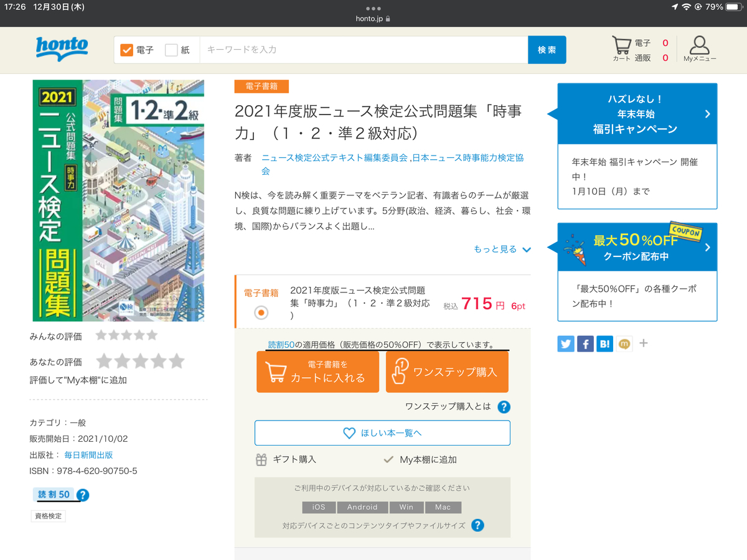This screenshot has height=560, width=747.
Task: Click the 読割50 link in price note
Action: tap(281, 345)
